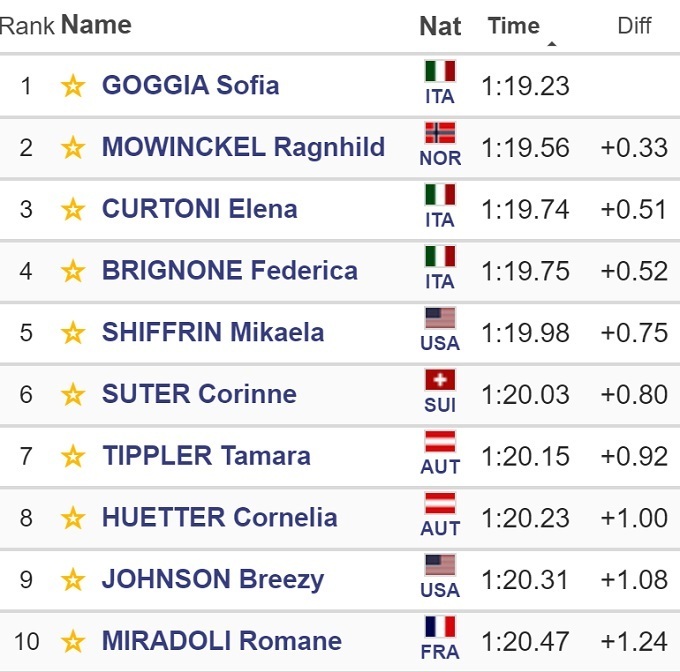Open HUETTER Cornelia athlete link
The height and width of the screenshot is (672, 680).
(219, 518)
